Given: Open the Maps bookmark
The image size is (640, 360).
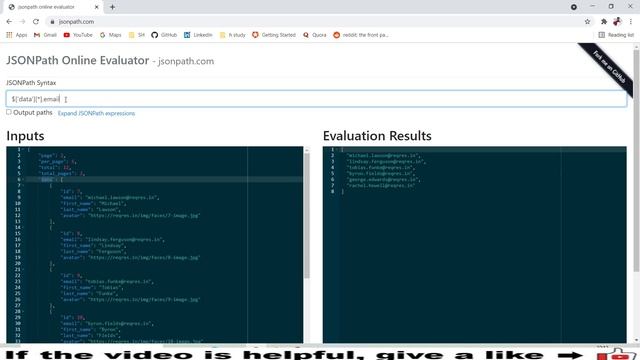Looking at the screenshot, I should coord(111,35).
